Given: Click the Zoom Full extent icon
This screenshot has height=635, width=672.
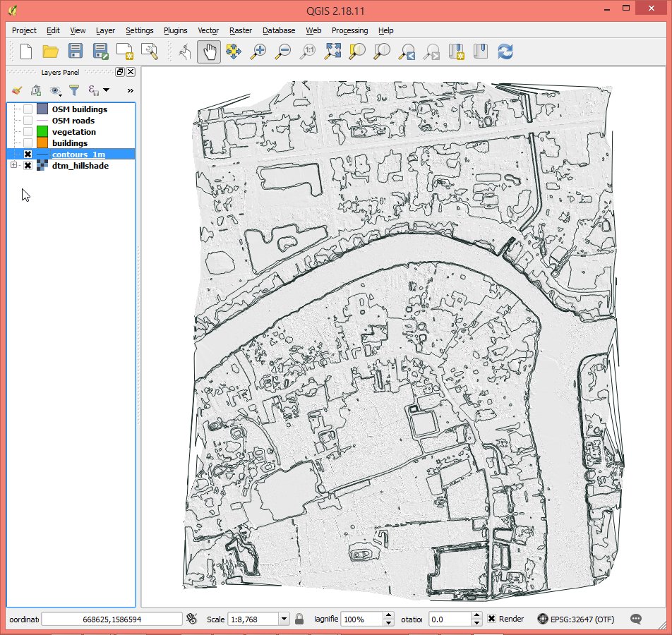Looking at the screenshot, I should (332, 52).
